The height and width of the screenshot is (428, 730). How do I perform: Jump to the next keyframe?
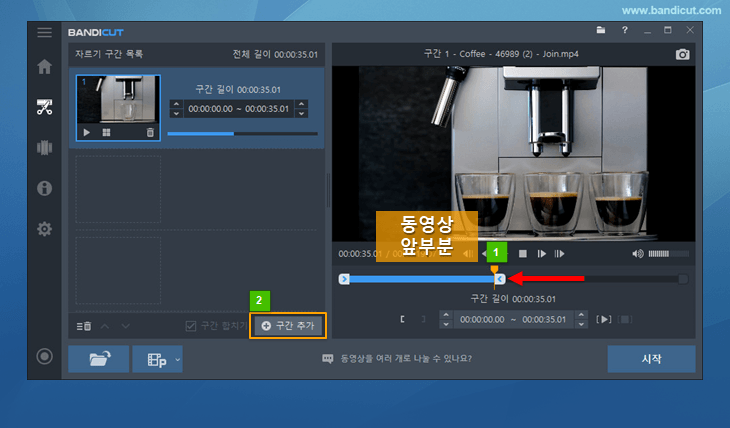click(x=560, y=254)
